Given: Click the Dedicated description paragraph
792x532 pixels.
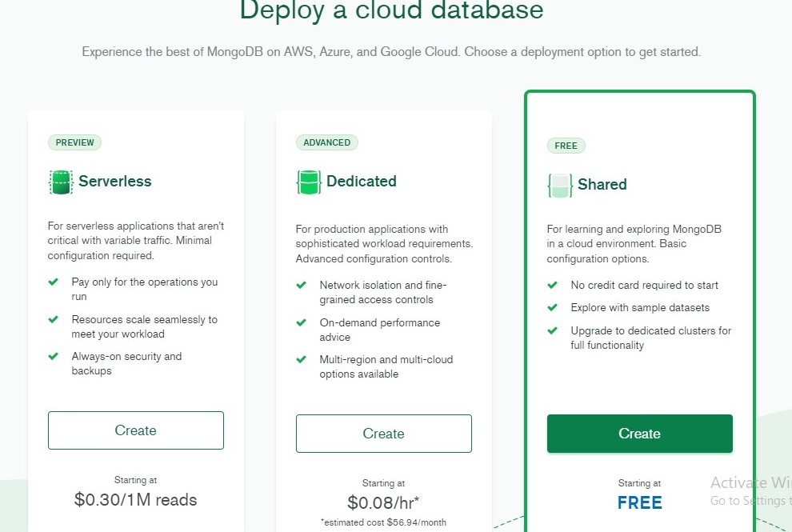Looking at the screenshot, I should 384,243.
